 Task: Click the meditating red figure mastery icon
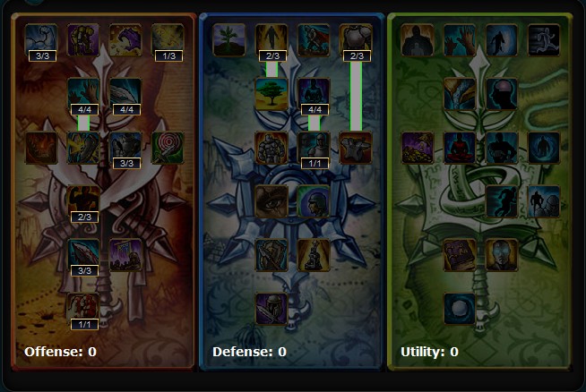click(x=460, y=148)
